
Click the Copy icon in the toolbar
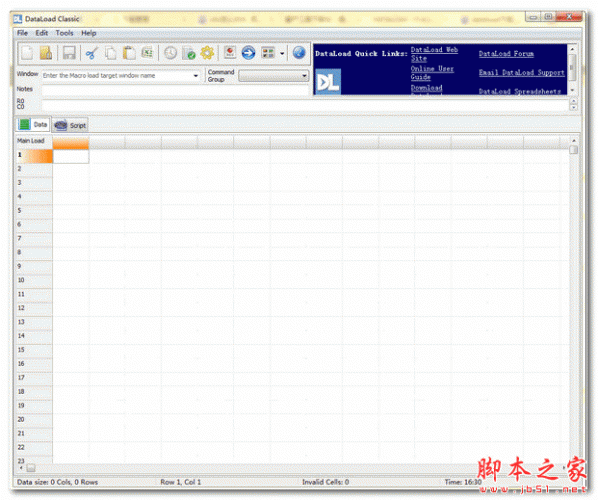[111, 53]
